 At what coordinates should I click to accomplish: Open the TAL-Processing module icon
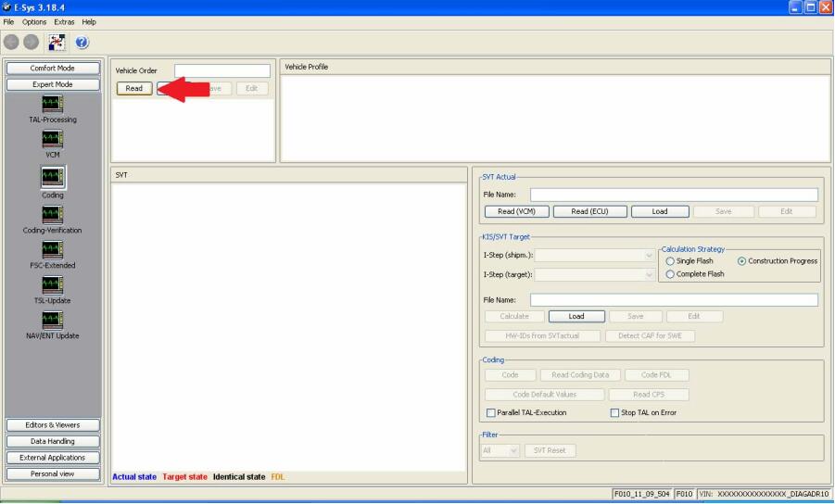[x=52, y=104]
